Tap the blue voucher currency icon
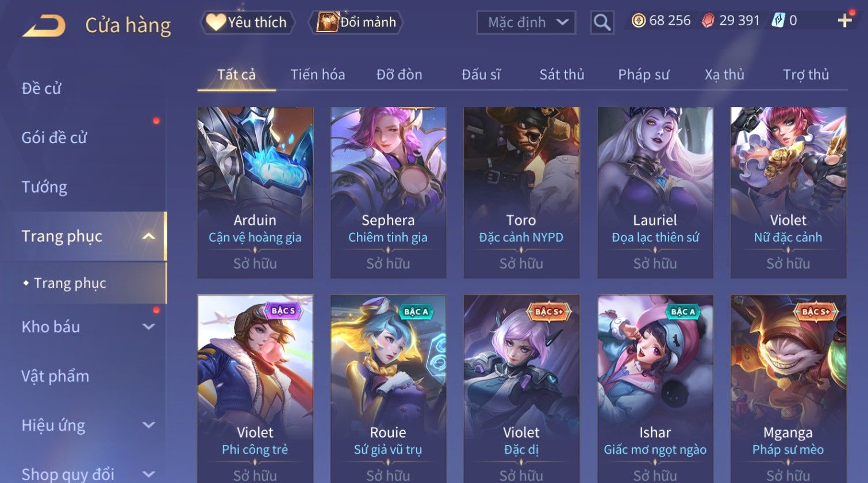The height and width of the screenshot is (483, 868). (x=778, y=21)
